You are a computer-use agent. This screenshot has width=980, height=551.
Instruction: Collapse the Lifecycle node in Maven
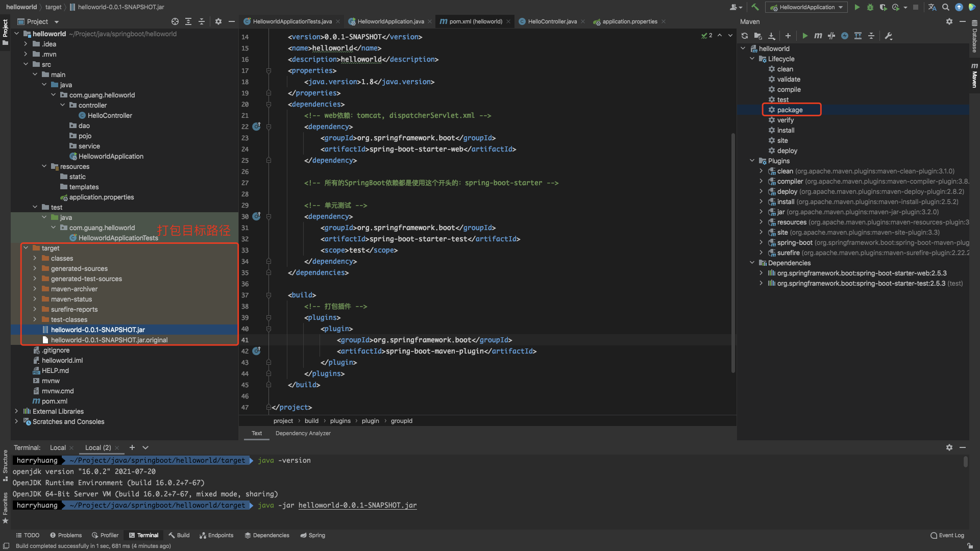752,59
